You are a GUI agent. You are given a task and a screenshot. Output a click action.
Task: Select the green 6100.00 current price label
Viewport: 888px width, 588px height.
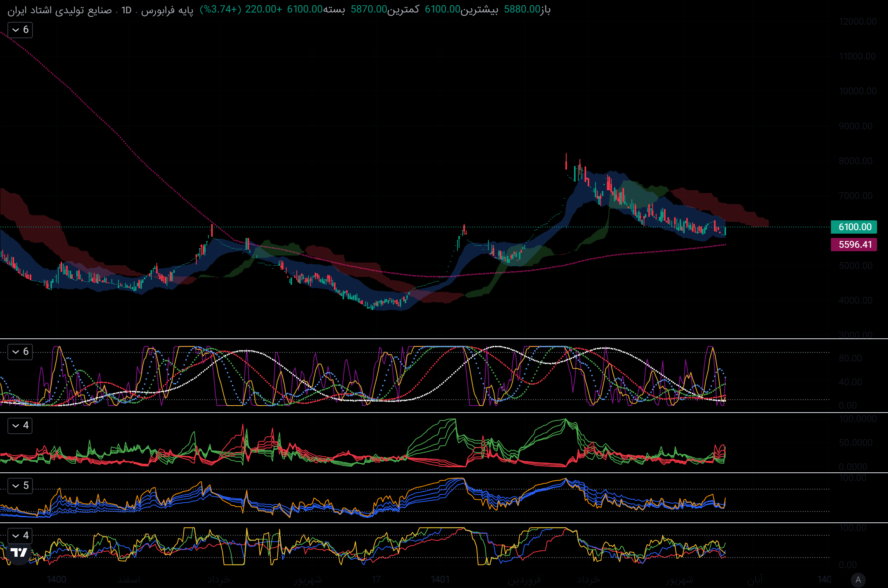854,227
